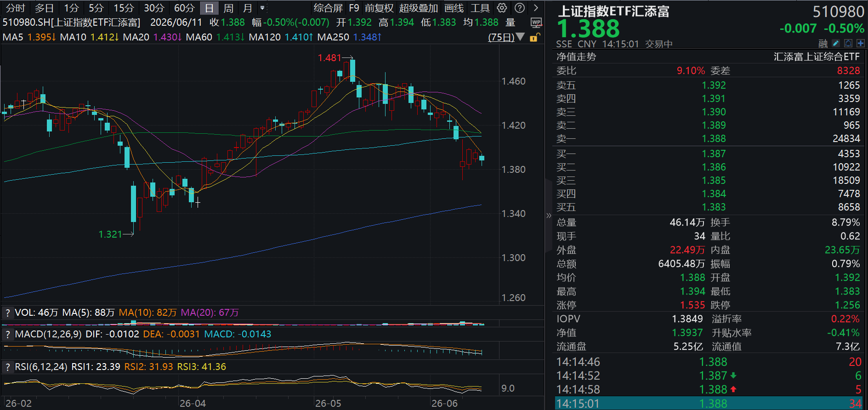
Task: Click 溢折率 value 0.22%
Action: [845, 319]
